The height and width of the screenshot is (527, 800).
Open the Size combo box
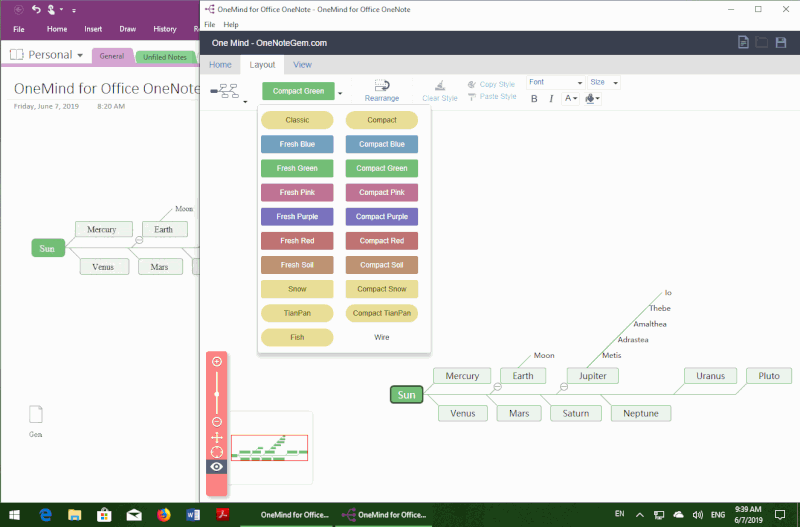click(x=604, y=82)
